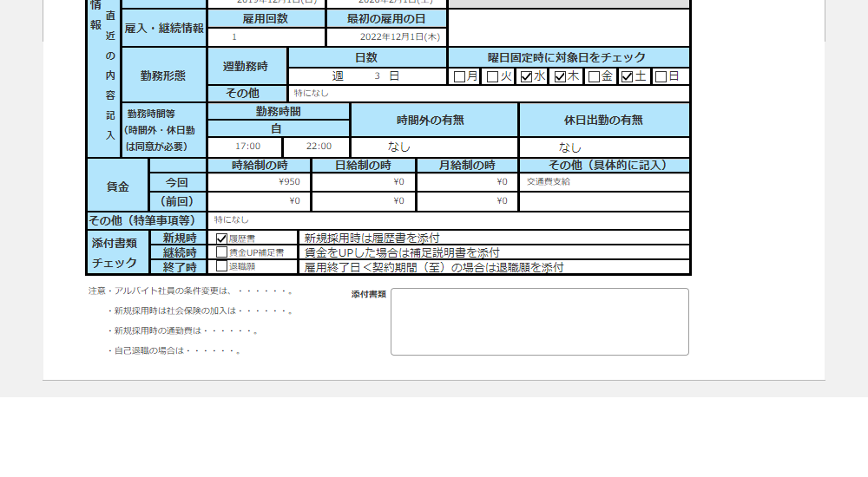Click the 22:00 end time field

coord(318,147)
